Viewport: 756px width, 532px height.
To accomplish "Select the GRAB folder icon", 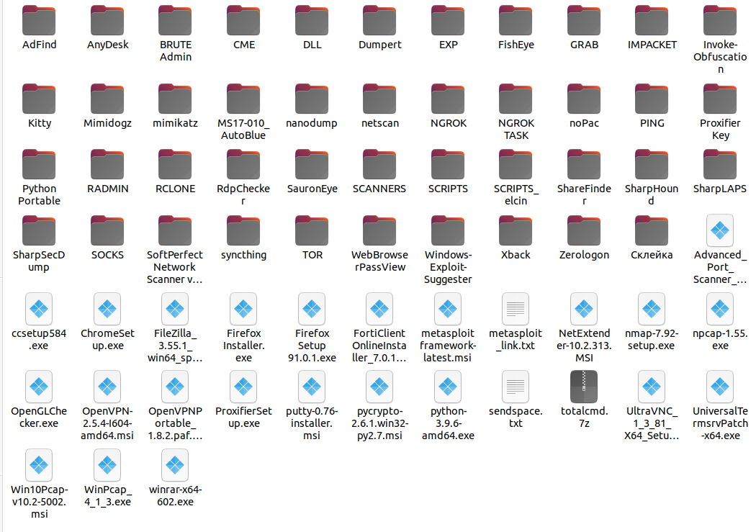I will coord(584,21).
